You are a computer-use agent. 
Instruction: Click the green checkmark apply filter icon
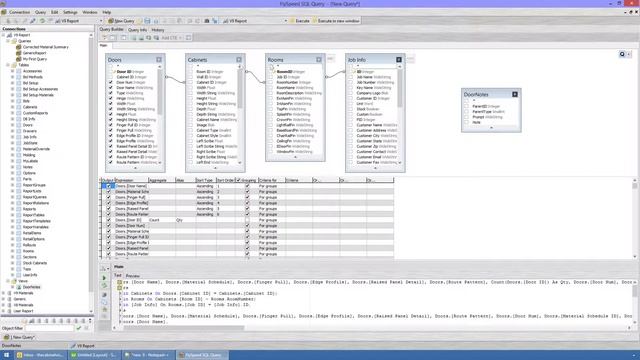coord(79,328)
